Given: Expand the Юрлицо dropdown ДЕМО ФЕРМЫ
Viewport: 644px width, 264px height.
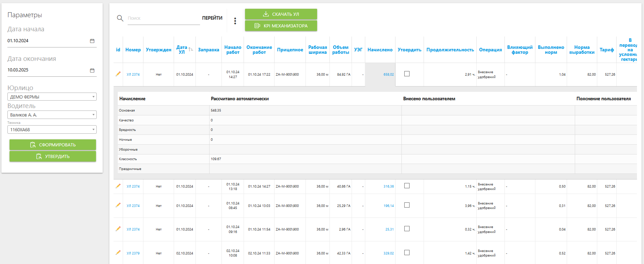Looking at the screenshot, I should tap(52, 97).
